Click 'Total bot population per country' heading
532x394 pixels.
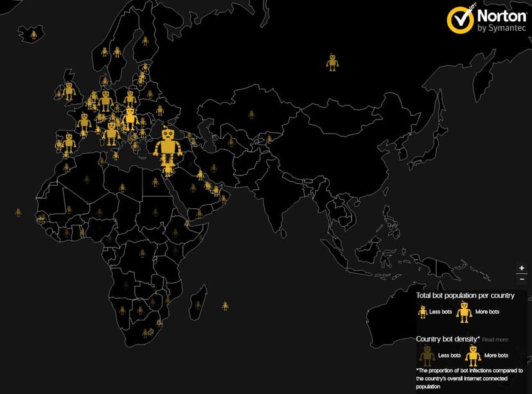point(465,296)
